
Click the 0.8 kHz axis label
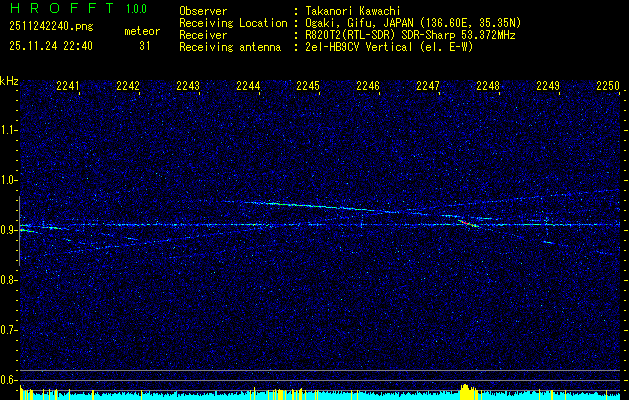tap(9, 280)
